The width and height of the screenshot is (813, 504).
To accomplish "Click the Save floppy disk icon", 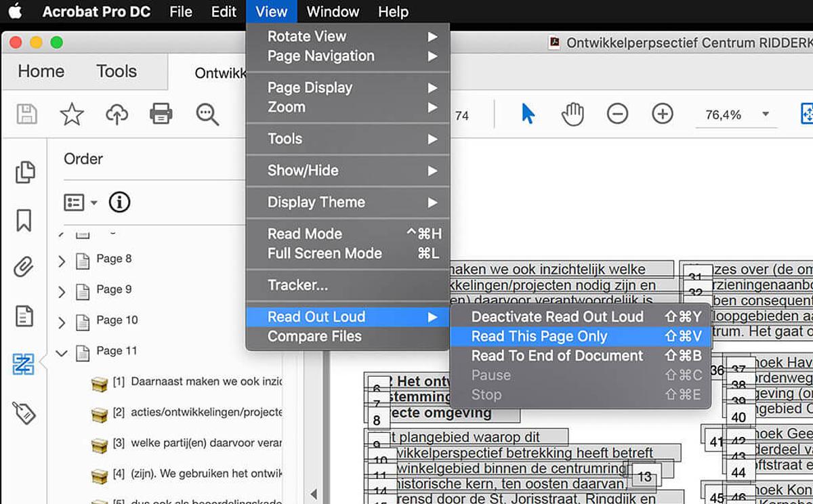I will [26, 114].
